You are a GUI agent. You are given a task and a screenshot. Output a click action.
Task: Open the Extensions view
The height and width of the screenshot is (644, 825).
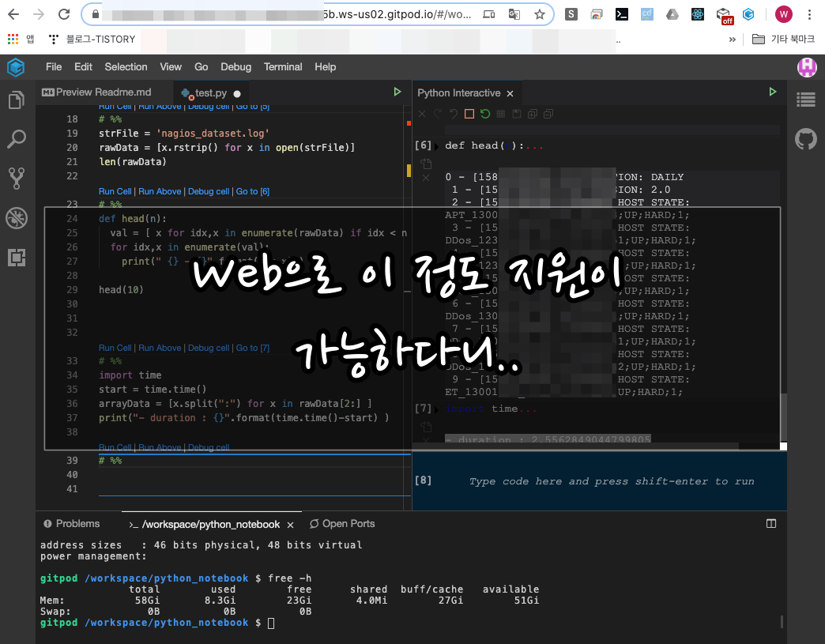17,258
